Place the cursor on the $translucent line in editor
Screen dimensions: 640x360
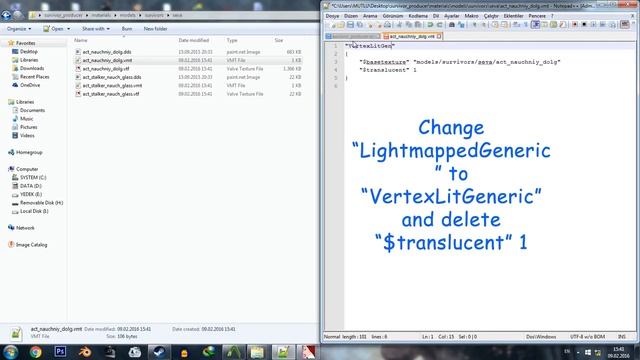(x=388, y=70)
